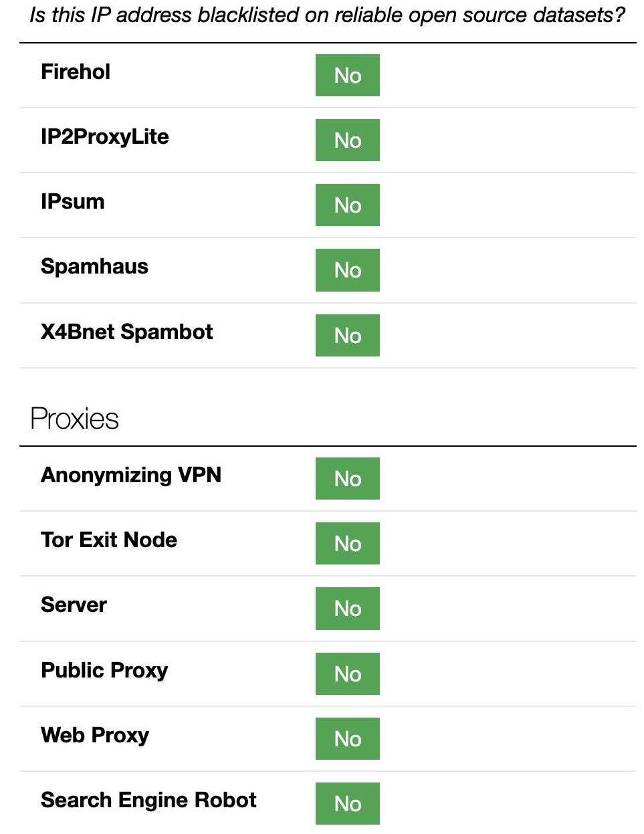Click the Anonymizing VPN "No" badge
The image size is (644, 834).
[347, 478]
